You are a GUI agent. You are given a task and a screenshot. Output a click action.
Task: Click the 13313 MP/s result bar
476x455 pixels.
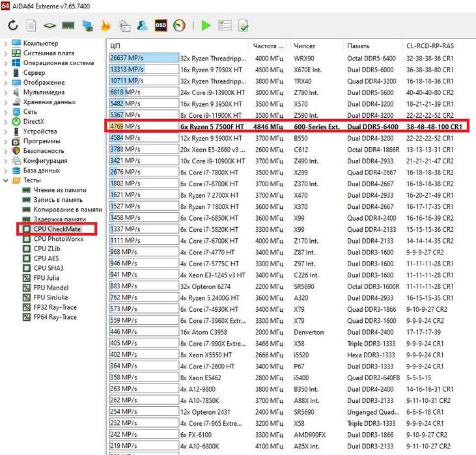(144, 69)
